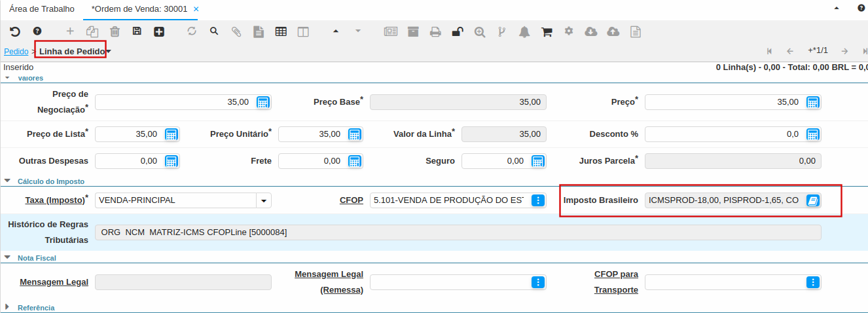Click the Attachment paperclip icon
Viewport: 868px width, 313px height.
tap(236, 31)
